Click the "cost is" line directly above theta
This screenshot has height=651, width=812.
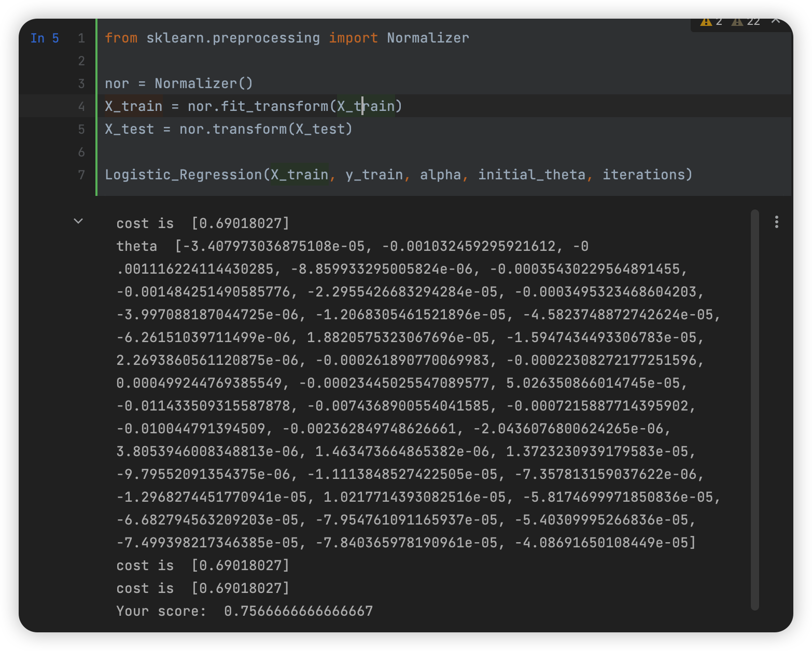click(x=203, y=223)
